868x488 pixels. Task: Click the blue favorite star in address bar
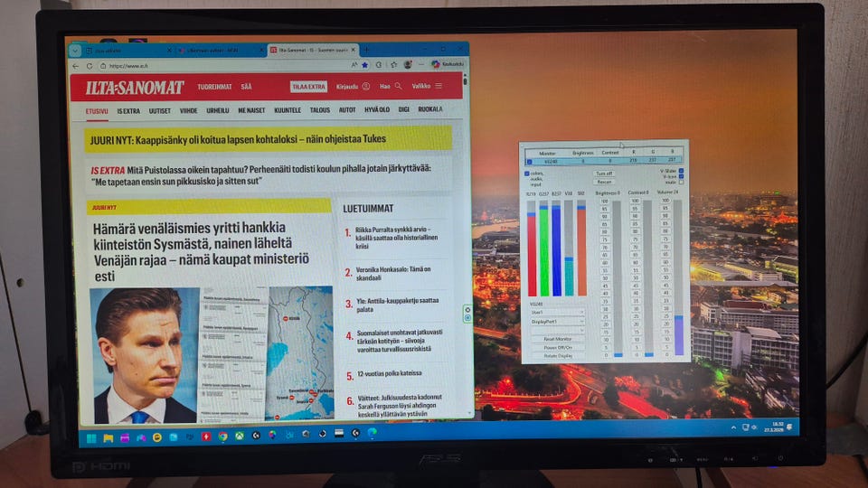[x=365, y=65]
